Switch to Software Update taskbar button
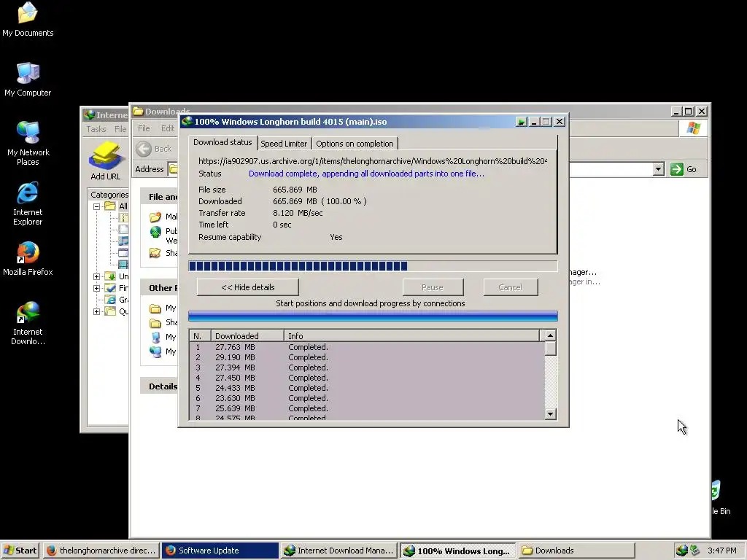Viewport: 747px width, 560px height. [x=220, y=551]
